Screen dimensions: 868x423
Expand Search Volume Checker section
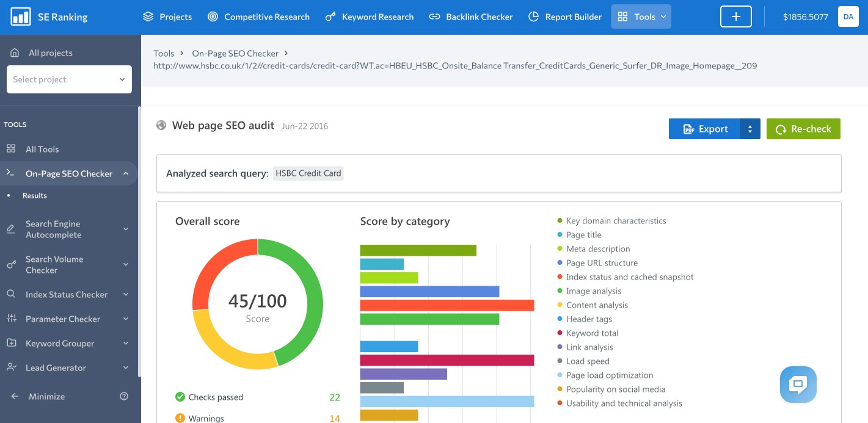coord(126,264)
